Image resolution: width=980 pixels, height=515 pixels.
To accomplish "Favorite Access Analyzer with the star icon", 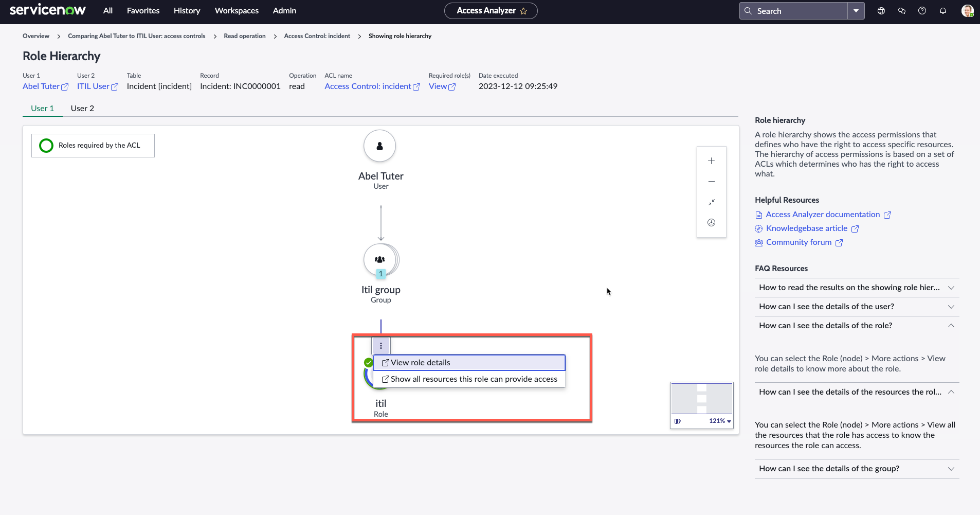I will point(523,11).
